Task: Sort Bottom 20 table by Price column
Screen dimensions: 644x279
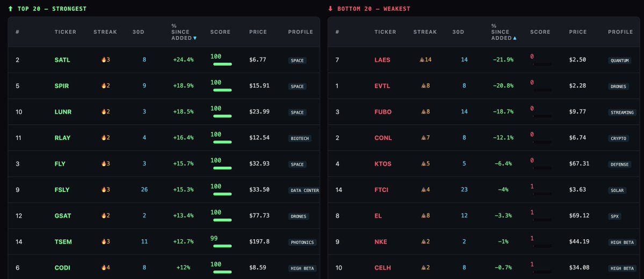Action: [x=578, y=32]
